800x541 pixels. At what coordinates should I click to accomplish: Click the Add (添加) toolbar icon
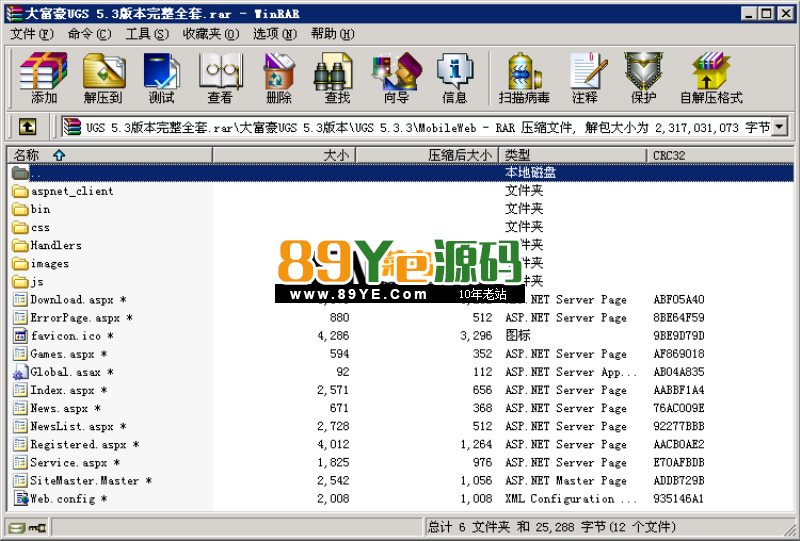tap(43, 78)
